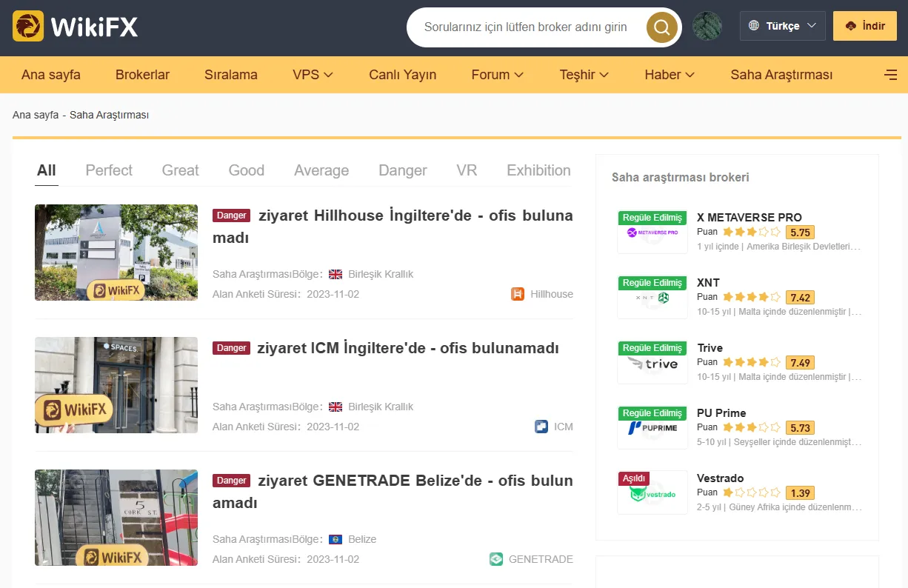Click the X METAVERSE PRO broker name
Image resolution: width=908 pixels, height=588 pixels.
click(x=750, y=218)
